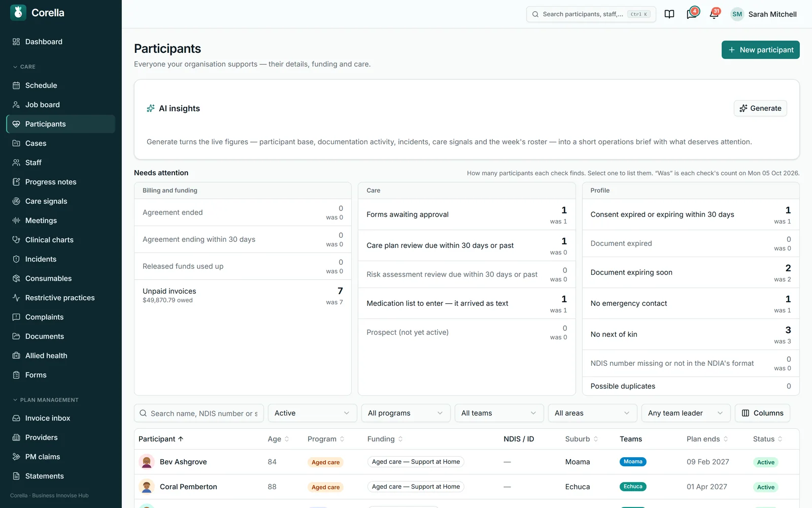Click the global search participants field

(x=591, y=14)
